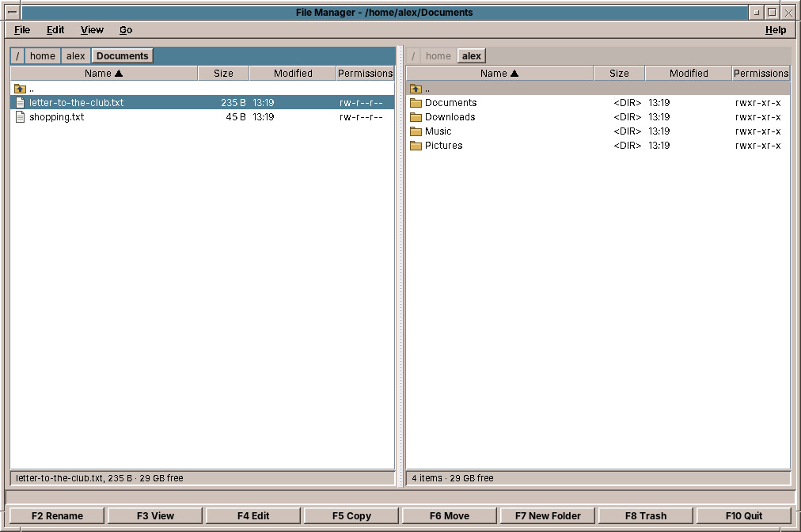Go to root via left pane breadcrumb

[17, 55]
